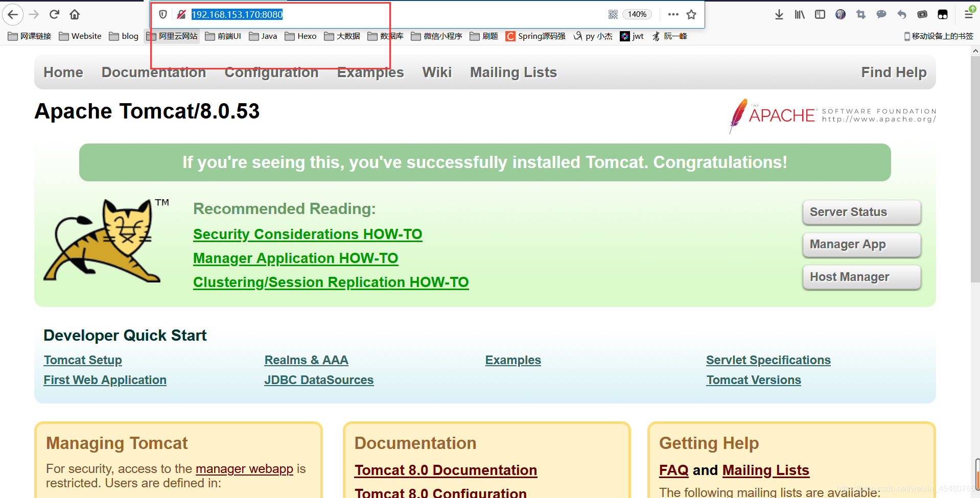This screenshot has width=980, height=498.
Task: Click the insecure connection lock icon
Action: [x=181, y=14]
